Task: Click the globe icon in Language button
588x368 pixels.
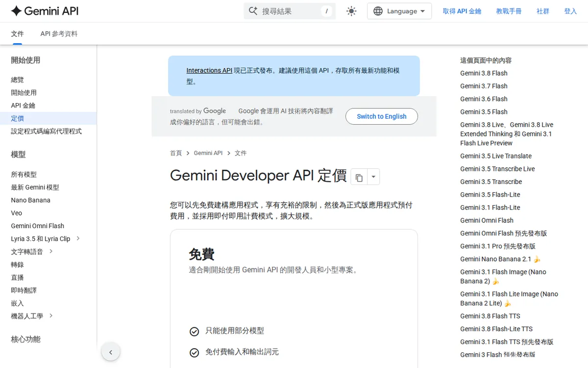Action: click(378, 11)
